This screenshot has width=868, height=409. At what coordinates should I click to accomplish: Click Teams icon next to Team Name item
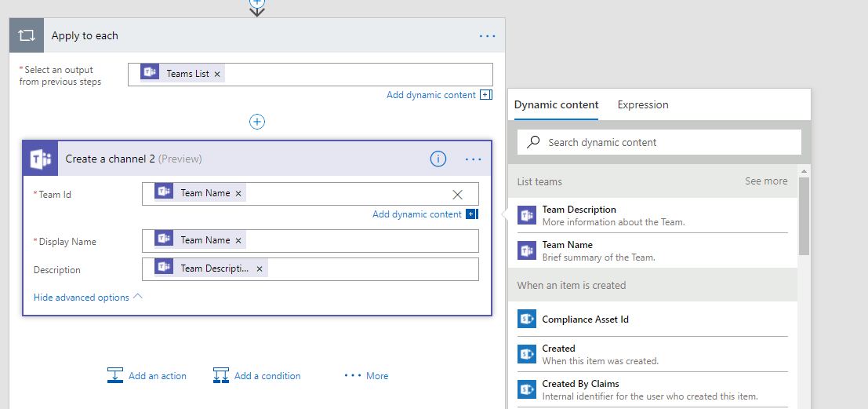tap(526, 250)
